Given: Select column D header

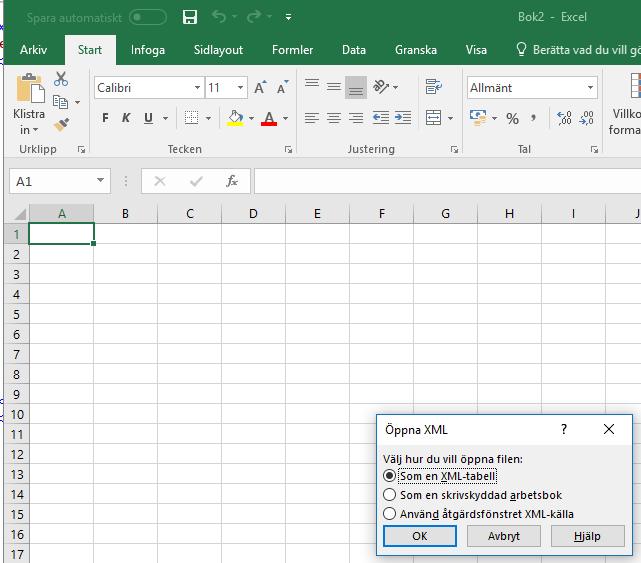Looking at the screenshot, I should [253, 214].
